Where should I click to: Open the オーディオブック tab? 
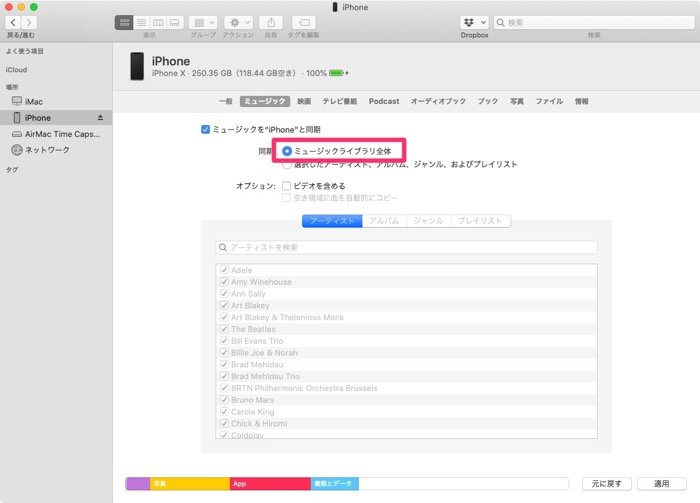[438, 101]
